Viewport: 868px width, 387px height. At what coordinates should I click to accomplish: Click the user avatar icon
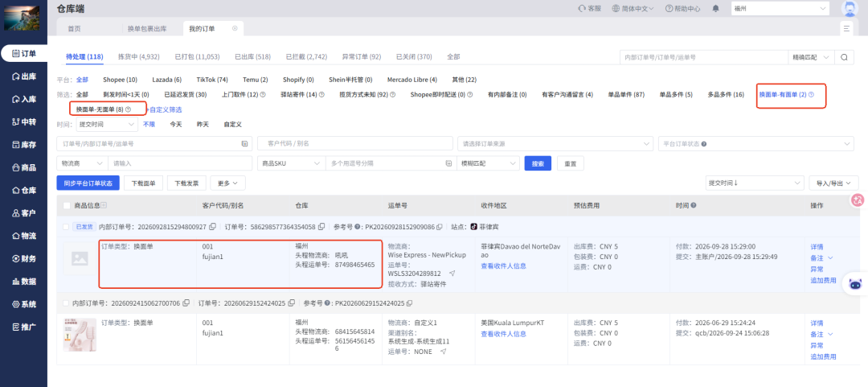850,8
